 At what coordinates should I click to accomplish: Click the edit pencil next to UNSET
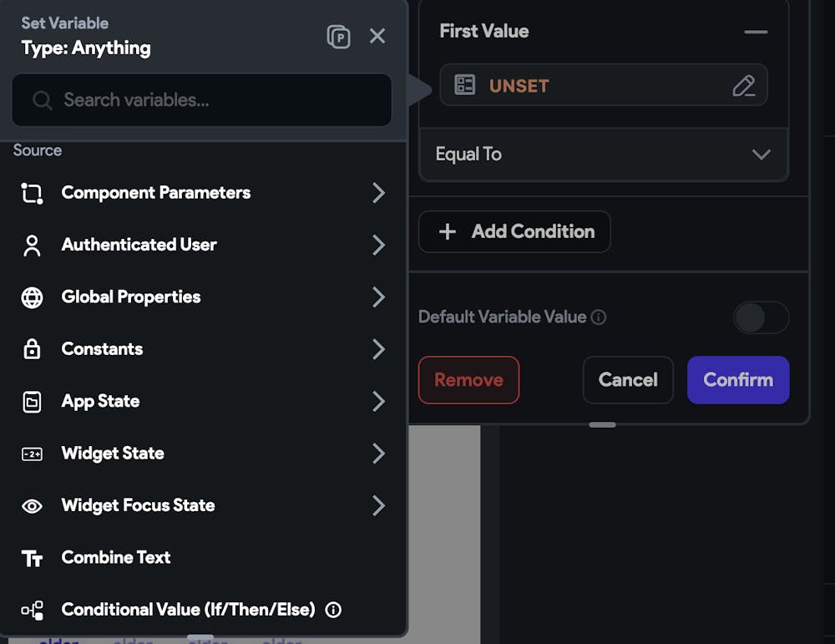point(744,85)
